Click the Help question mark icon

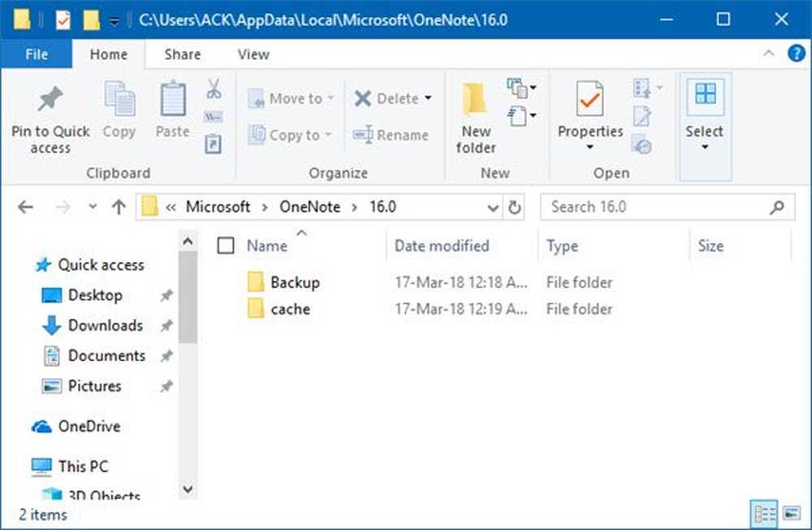(x=797, y=54)
